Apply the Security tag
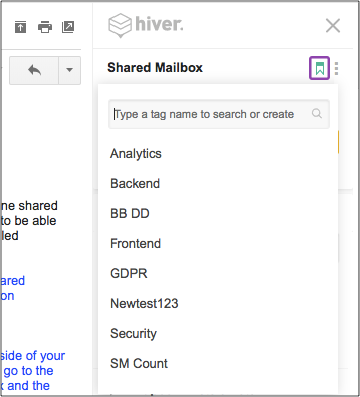This screenshot has height=397, width=360. (x=133, y=334)
